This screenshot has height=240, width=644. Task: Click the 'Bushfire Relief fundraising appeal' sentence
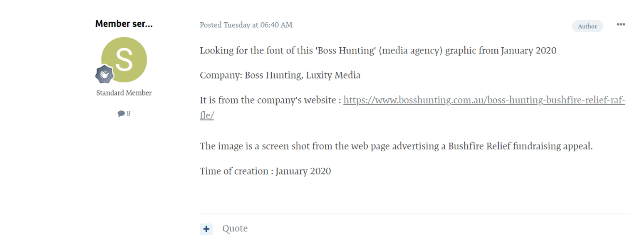coord(396,146)
